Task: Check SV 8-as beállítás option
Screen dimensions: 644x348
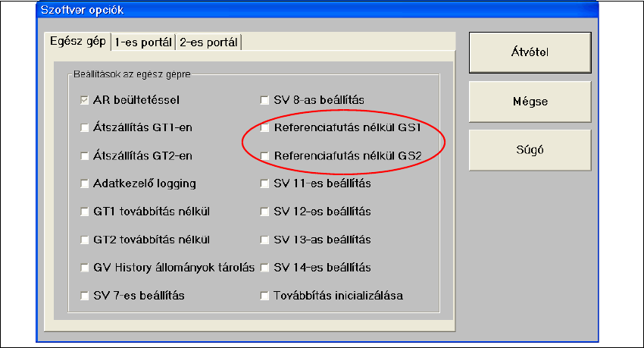Action: coord(264,100)
